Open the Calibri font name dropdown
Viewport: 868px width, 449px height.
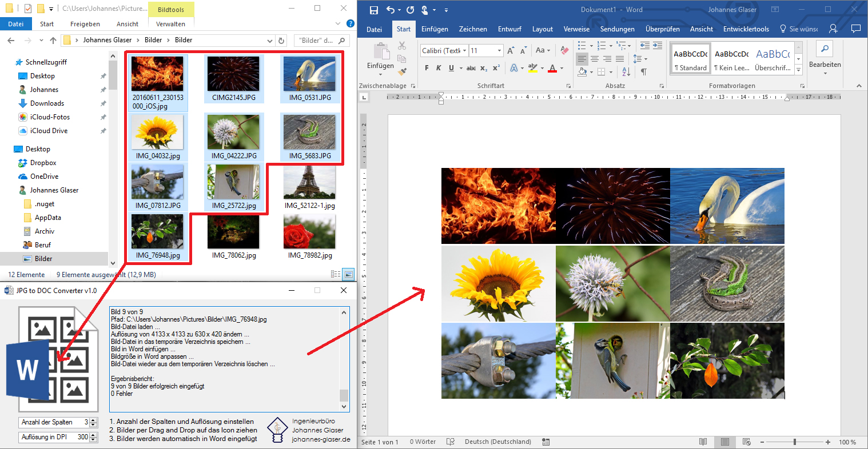[465, 51]
